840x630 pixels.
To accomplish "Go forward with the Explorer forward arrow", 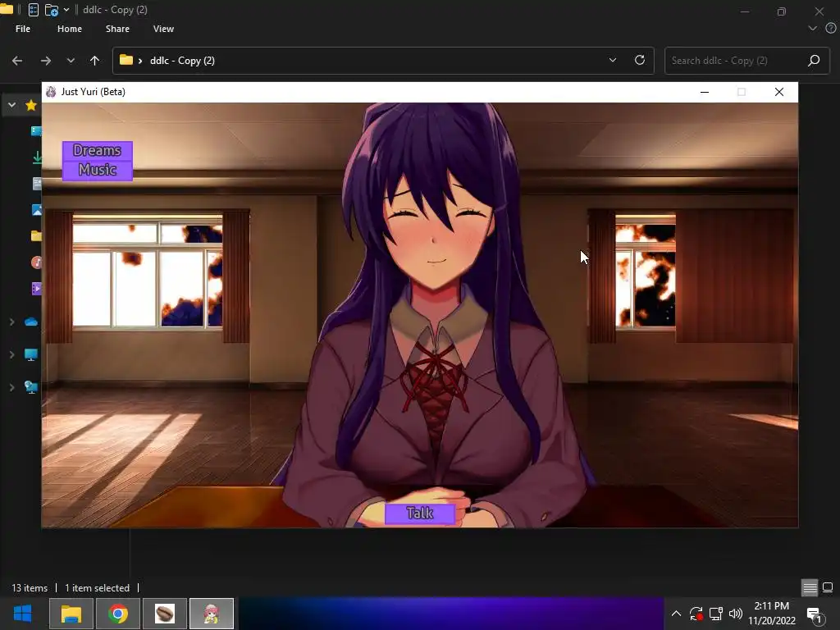I will click(x=46, y=61).
